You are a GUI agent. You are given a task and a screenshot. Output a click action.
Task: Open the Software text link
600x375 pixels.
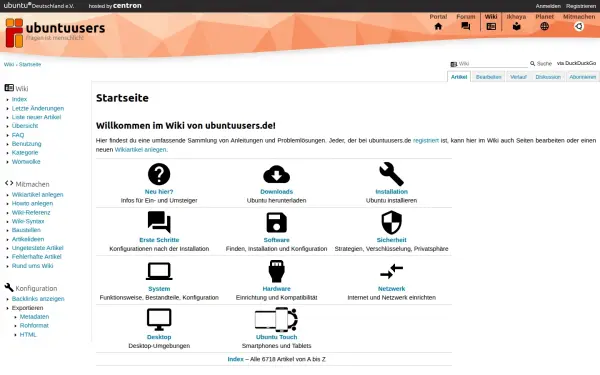coord(276,240)
